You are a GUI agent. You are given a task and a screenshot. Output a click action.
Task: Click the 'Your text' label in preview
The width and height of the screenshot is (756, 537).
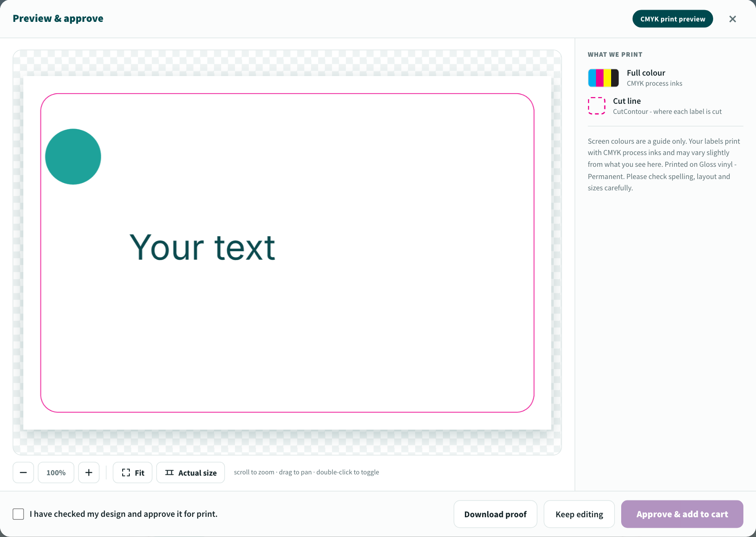point(202,247)
